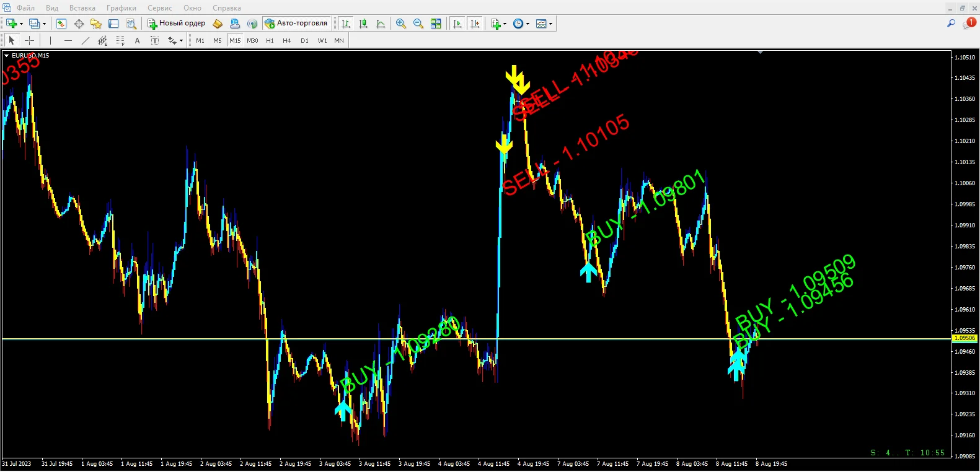Open the Сервис menu

(x=160, y=8)
